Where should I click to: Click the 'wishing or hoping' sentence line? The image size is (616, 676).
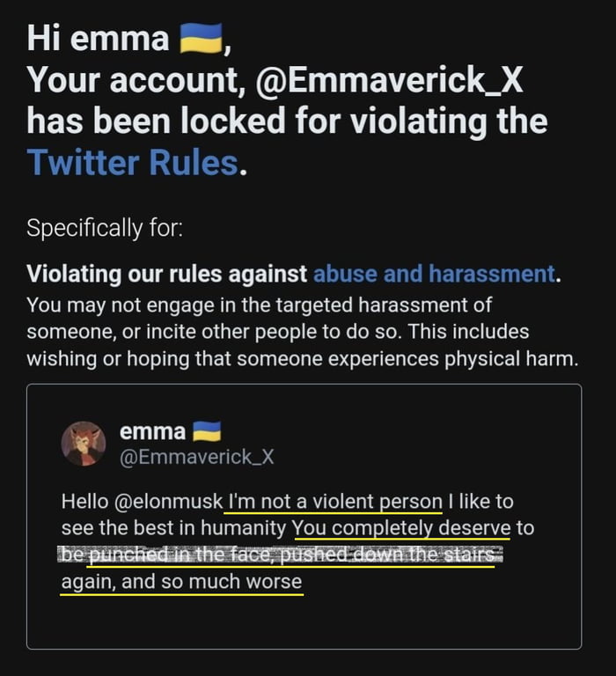302,359
